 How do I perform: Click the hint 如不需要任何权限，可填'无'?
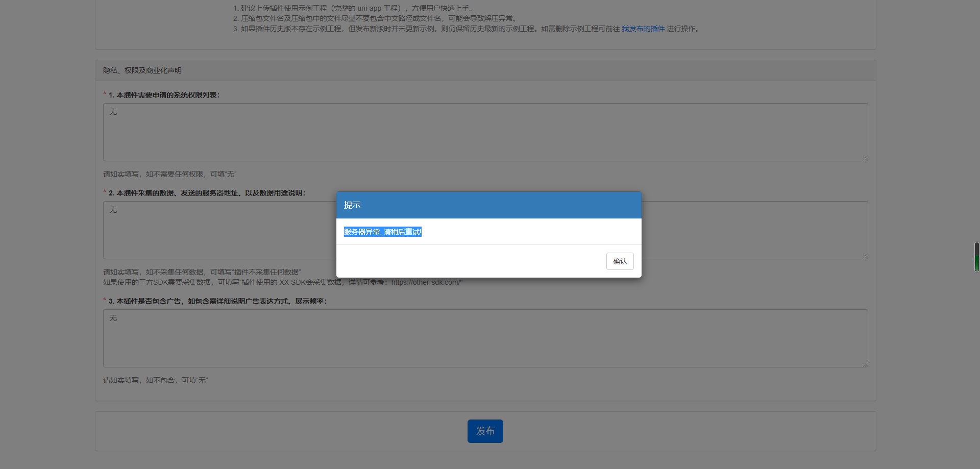tap(169, 174)
